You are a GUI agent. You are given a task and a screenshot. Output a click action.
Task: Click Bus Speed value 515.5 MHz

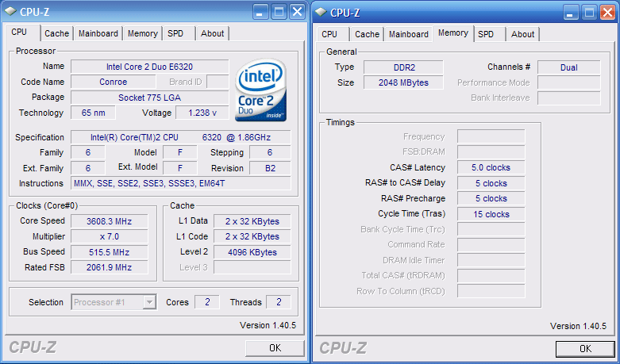(x=109, y=252)
